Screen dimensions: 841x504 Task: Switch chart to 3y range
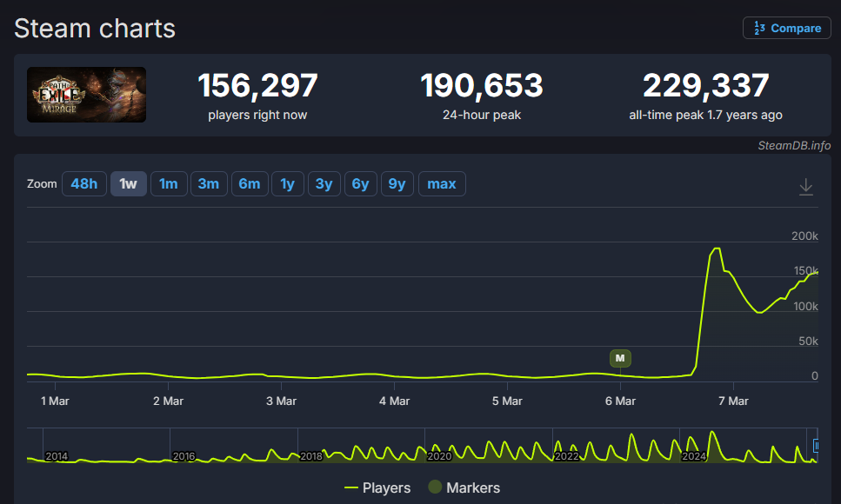tap(324, 184)
